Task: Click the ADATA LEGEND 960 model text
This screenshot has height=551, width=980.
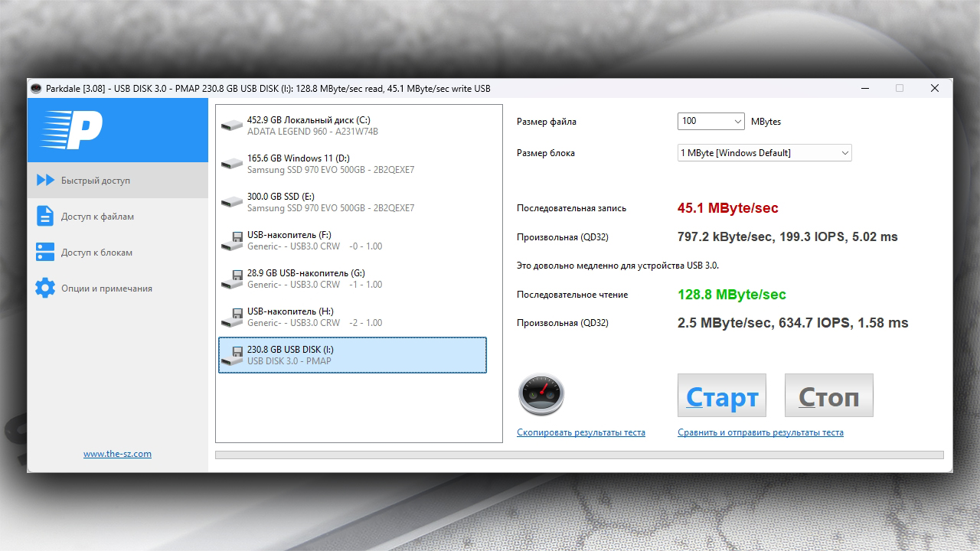Action: [312, 132]
